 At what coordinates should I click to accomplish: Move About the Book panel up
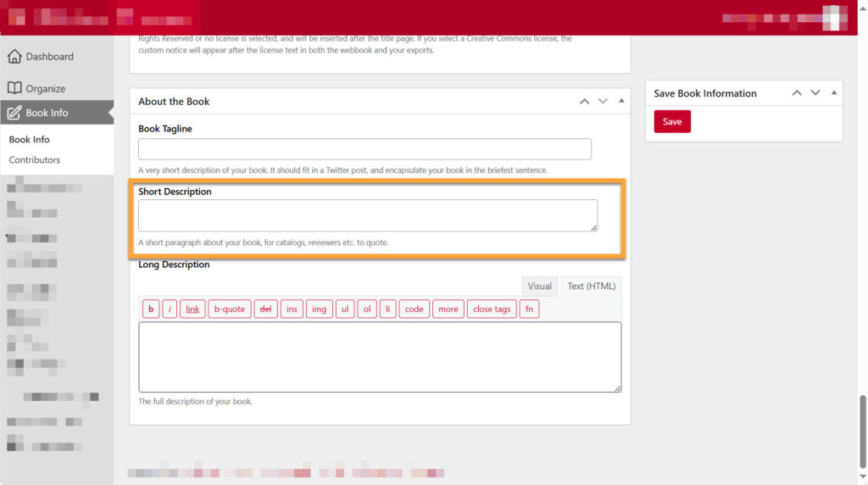click(584, 102)
